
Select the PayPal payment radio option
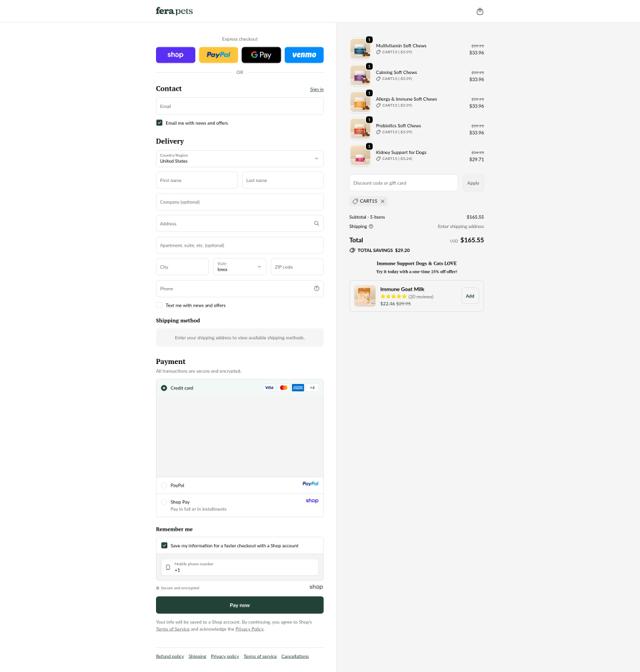[x=164, y=485]
